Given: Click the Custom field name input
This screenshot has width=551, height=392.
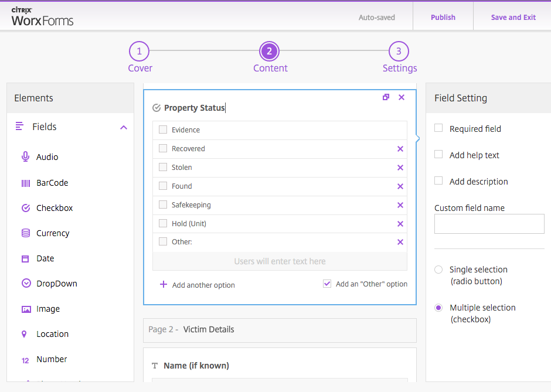Looking at the screenshot, I should [489, 224].
